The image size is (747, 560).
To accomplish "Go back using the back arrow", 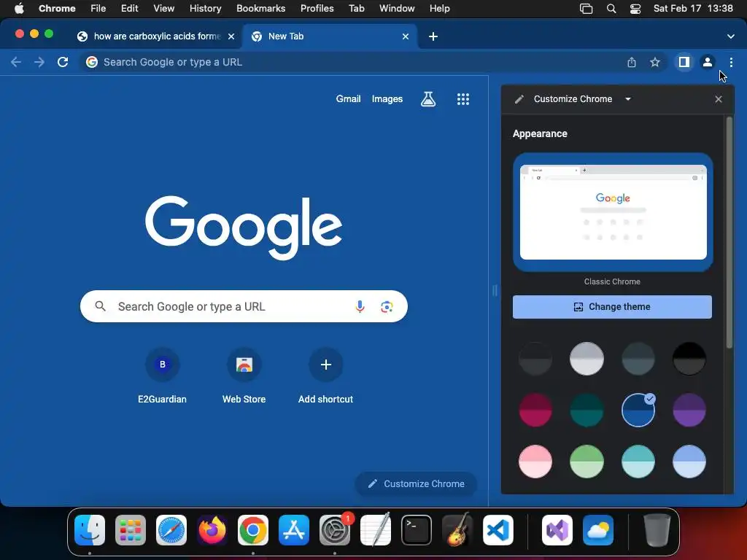I will (x=16, y=63).
